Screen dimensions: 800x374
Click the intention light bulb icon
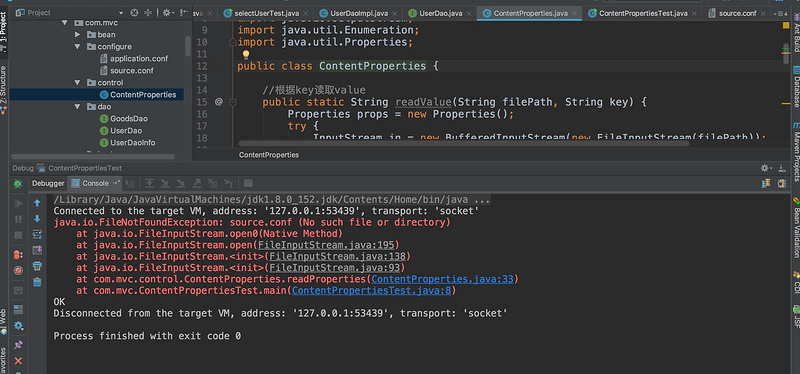click(246, 54)
